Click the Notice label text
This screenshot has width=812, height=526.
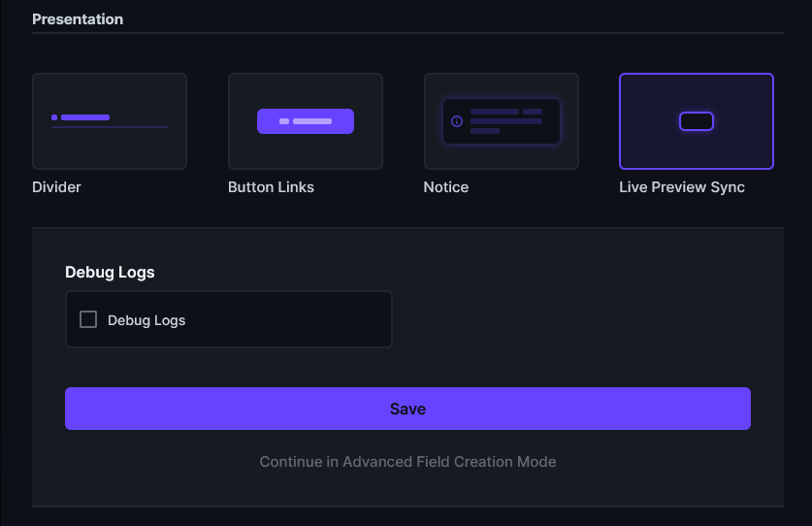(x=446, y=187)
